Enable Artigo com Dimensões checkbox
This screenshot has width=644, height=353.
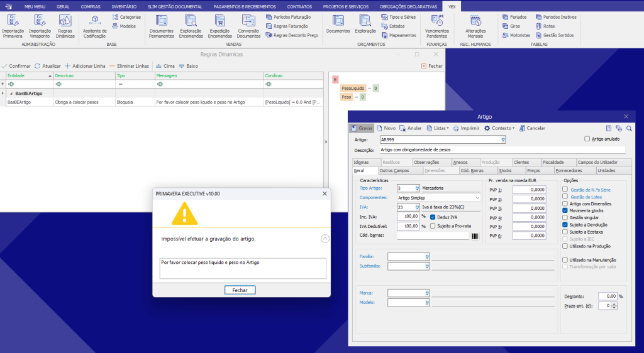[565, 204]
